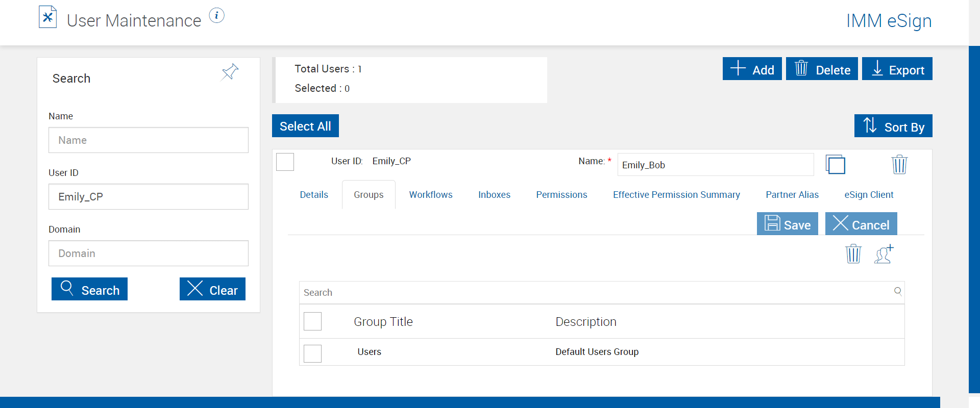Click the delete group trash icon
The width and height of the screenshot is (980, 408).
pos(853,253)
